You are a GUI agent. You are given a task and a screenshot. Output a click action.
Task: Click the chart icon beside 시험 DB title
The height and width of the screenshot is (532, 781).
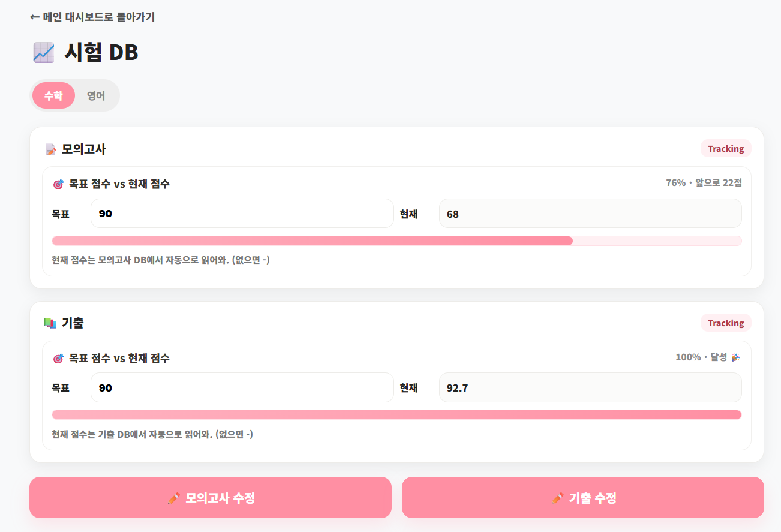pyautogui.click(x=43, y=53)
